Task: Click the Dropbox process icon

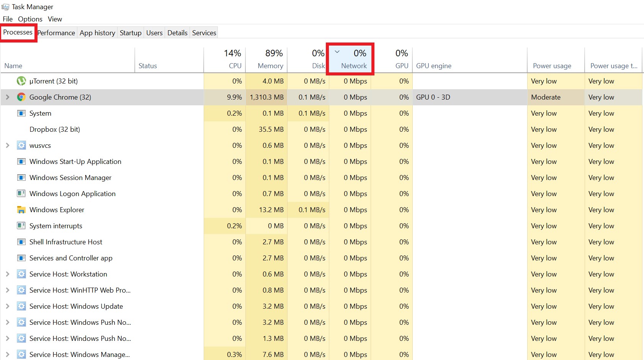Action: coord(21,129)
